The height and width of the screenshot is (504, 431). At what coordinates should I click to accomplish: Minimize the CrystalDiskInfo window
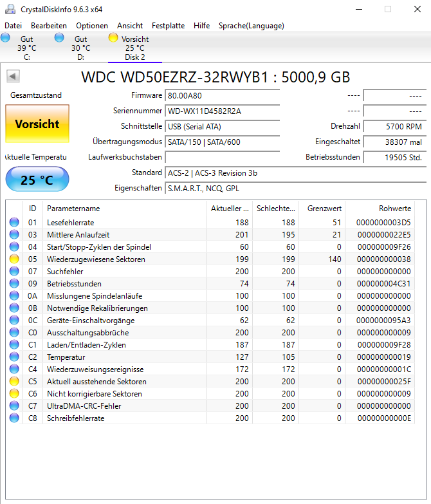359,9
